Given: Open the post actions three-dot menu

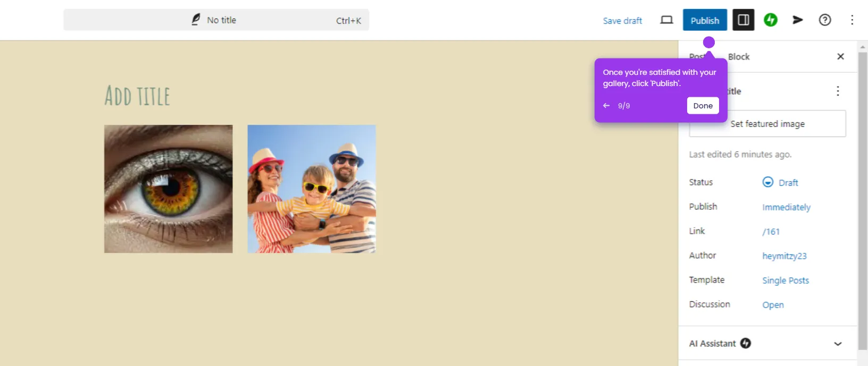Looking at the screenshot, I should (x=838, y=91).
